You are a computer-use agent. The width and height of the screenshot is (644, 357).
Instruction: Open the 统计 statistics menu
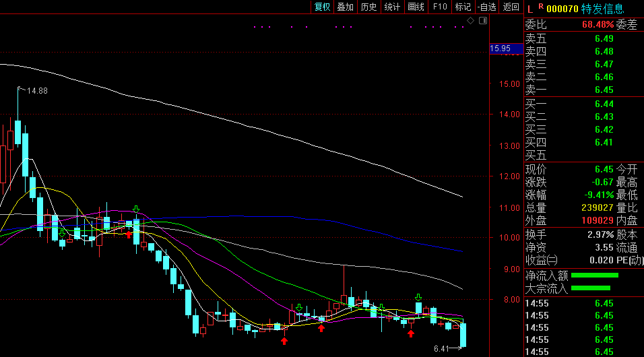click(x=392, y=7)
